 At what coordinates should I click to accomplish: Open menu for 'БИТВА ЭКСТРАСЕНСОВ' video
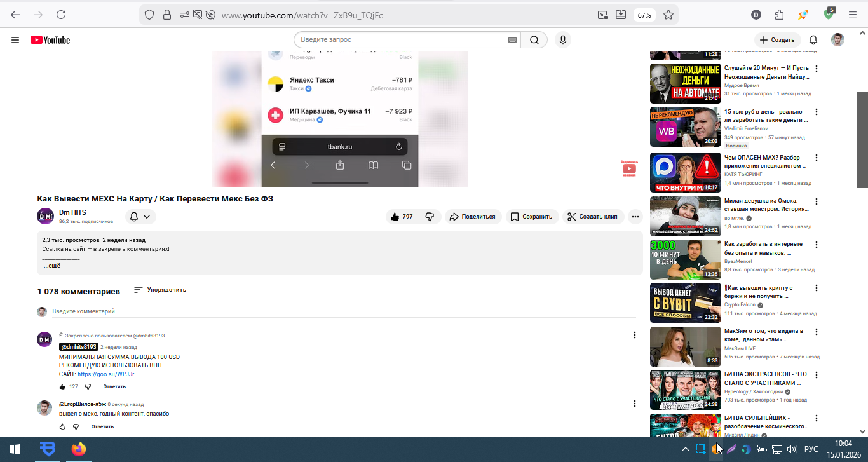click(x=817, y=375)
